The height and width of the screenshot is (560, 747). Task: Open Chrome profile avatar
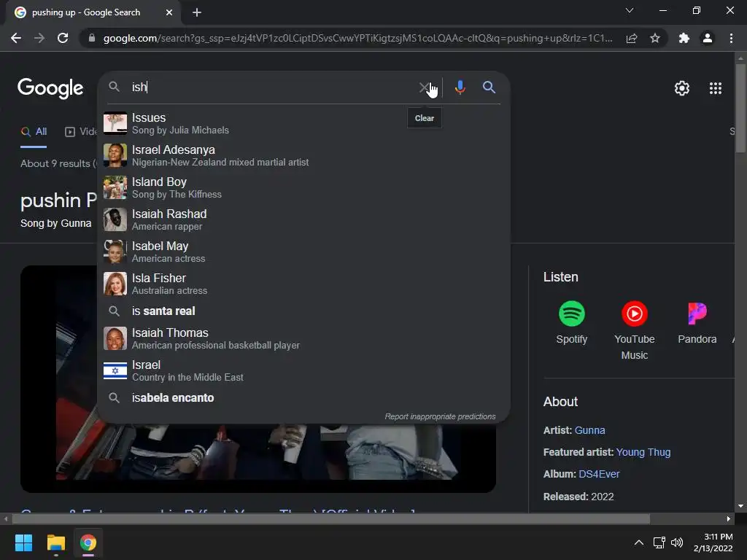coord(708,38)
